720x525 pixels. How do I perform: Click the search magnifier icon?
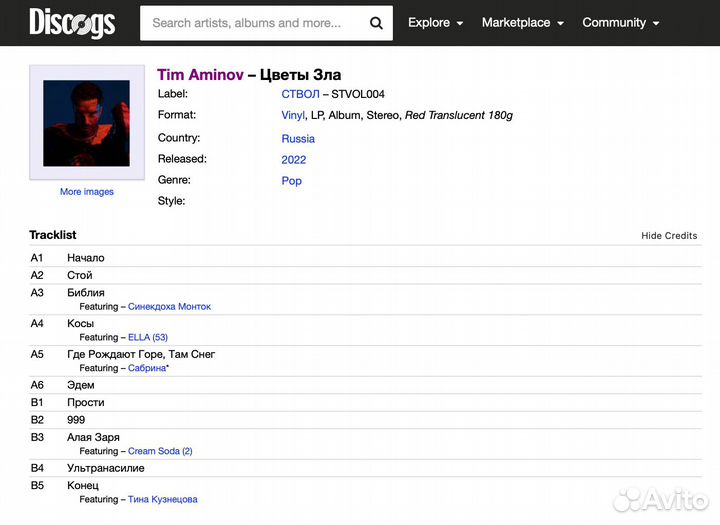point(376,23)
